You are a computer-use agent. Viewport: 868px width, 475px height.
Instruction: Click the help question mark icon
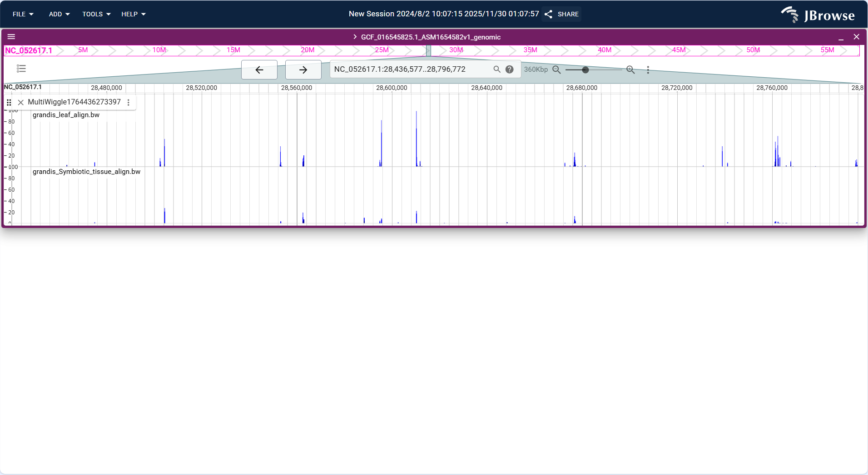pos(509,69)
